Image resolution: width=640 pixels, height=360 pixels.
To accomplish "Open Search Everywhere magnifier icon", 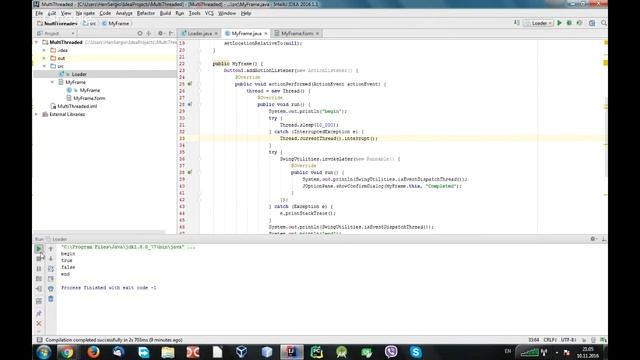I will point(604,23).
